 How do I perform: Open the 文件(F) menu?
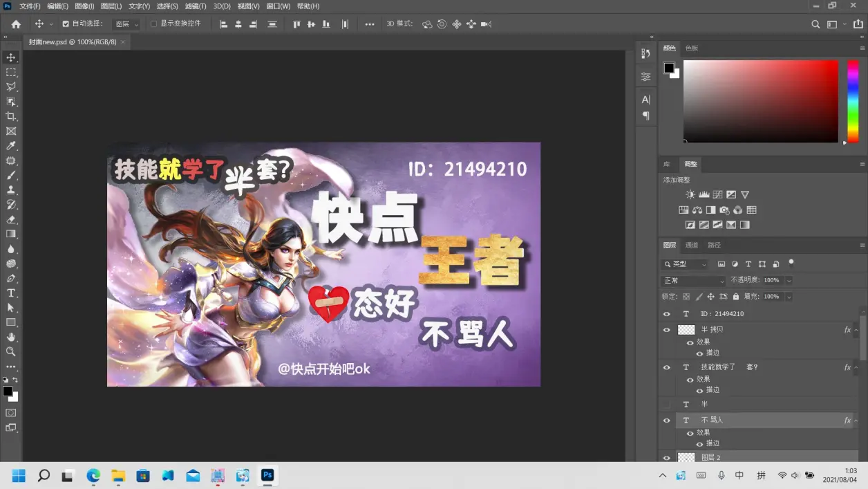30,6
